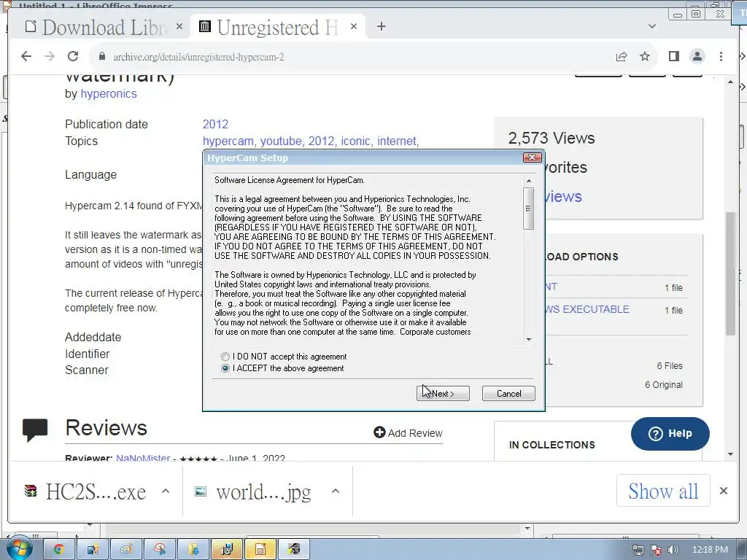
Task: Click the internet topic link
Action: 398,141
